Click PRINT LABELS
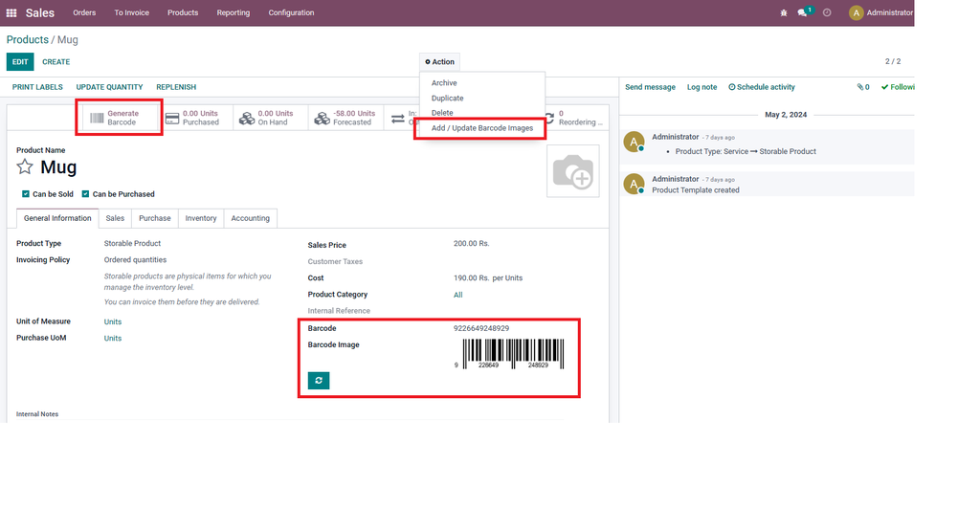The image size is (980, 530). [x=37, y=87]
